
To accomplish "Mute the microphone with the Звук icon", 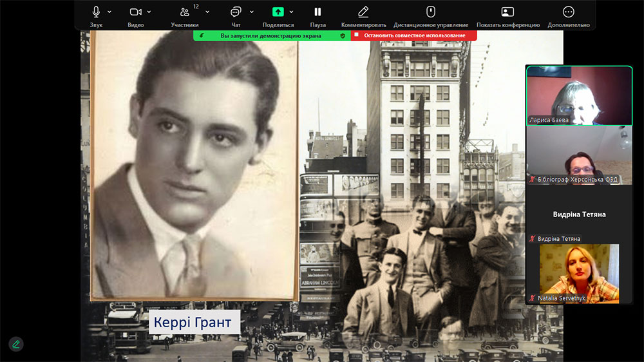I will click(96, 12).
